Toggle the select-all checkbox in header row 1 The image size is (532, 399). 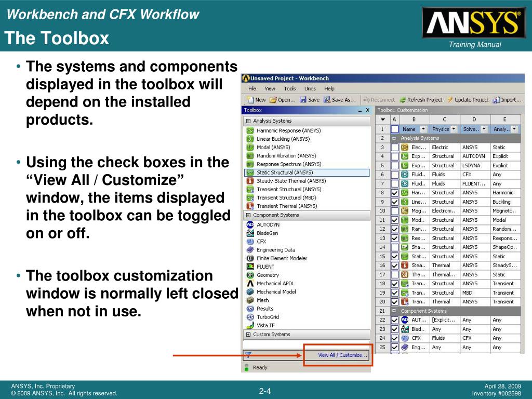(x=394, y=129)
